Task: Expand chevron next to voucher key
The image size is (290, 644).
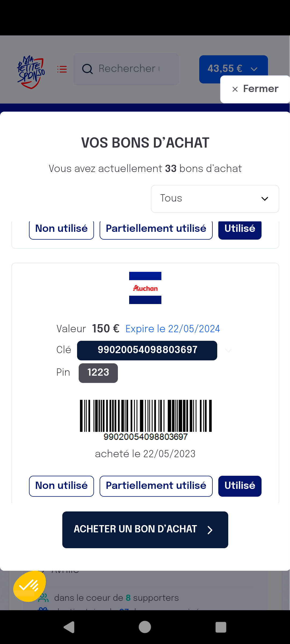Action: pos(229,351)
